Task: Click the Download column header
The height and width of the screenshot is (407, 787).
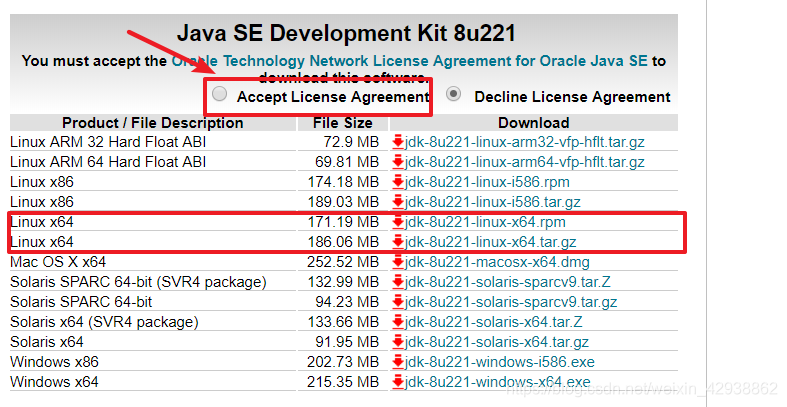Action: pos(534,123)
